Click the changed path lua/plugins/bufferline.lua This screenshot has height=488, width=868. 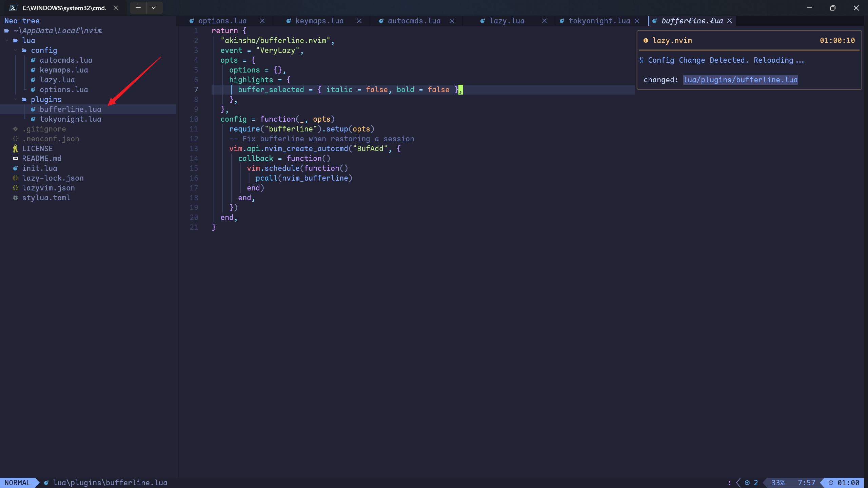740,80
